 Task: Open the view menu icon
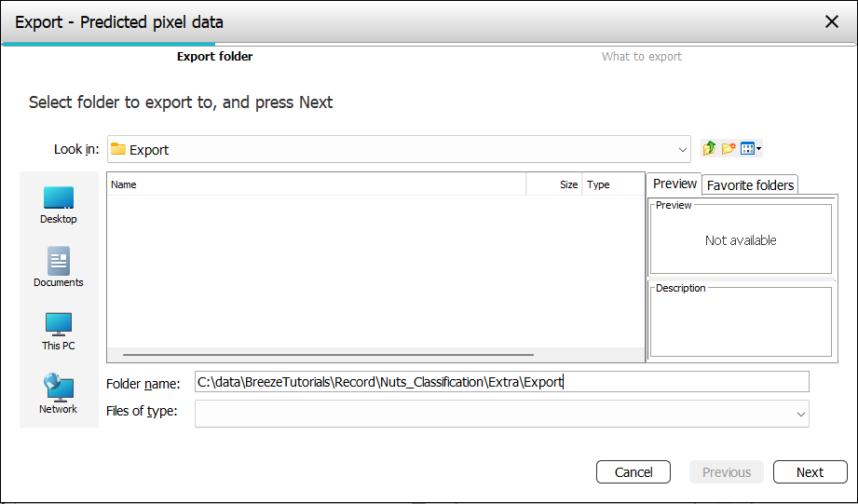pyautogui.click(x=750, y=149)
